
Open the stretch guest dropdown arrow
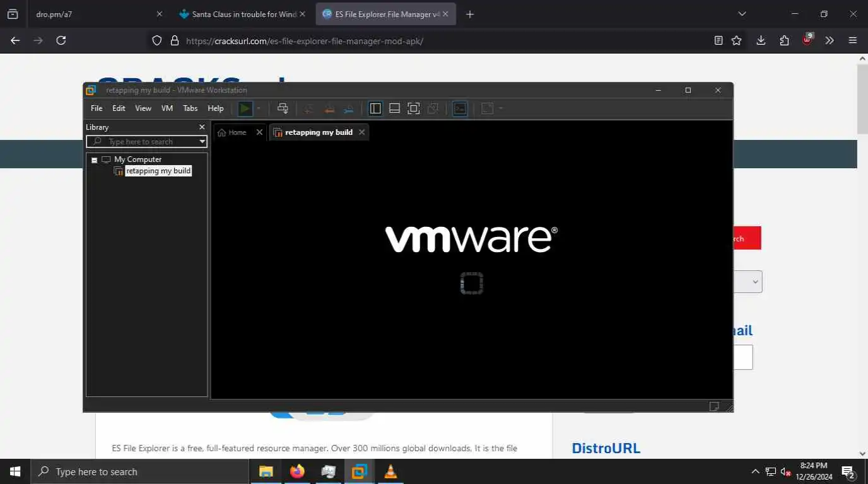[501, 108]
